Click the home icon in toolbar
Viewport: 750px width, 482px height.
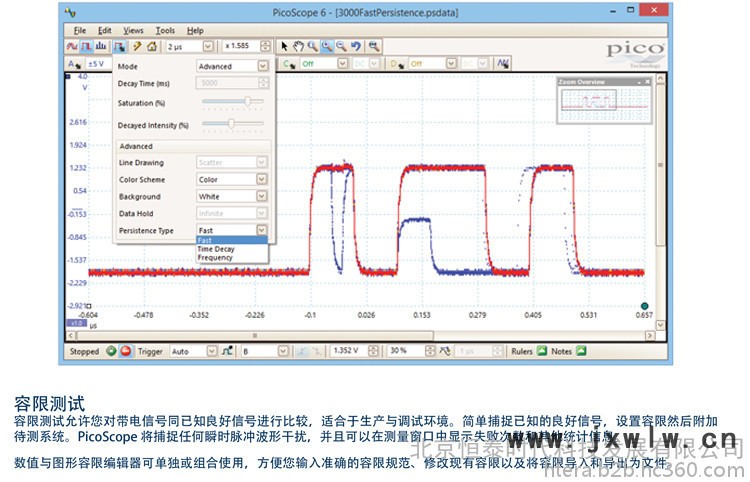pos(152,46)
